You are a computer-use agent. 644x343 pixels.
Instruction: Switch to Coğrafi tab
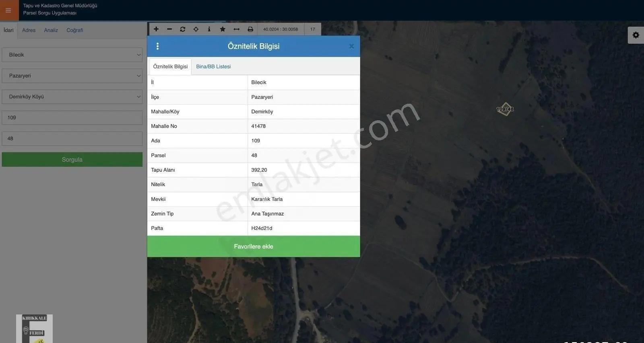pos(75,30)
